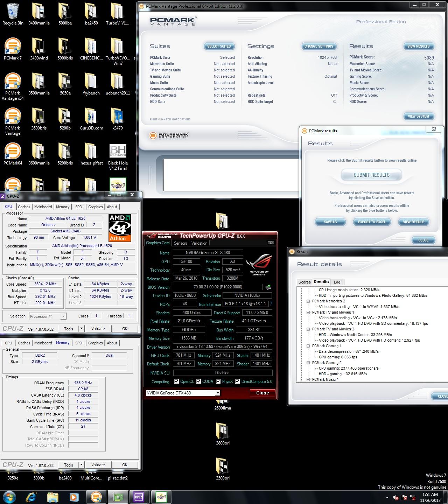Switch to the Validation tab in GPU-Z

(x=199, y=243)
